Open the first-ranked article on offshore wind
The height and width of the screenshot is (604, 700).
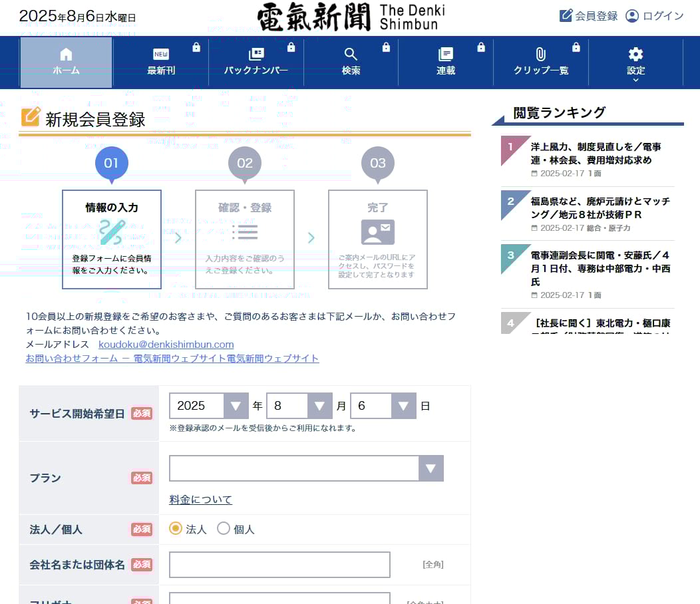click(x=596, y=153)
